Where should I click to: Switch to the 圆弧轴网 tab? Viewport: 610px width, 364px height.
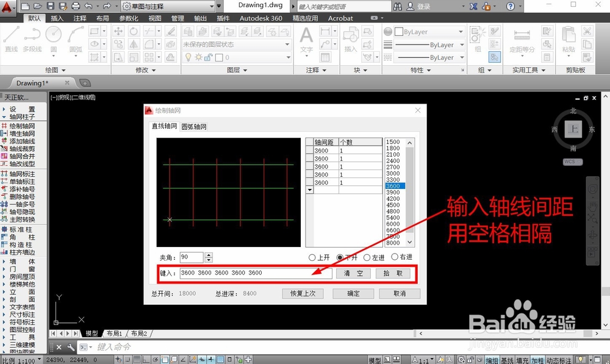[194, 127]
